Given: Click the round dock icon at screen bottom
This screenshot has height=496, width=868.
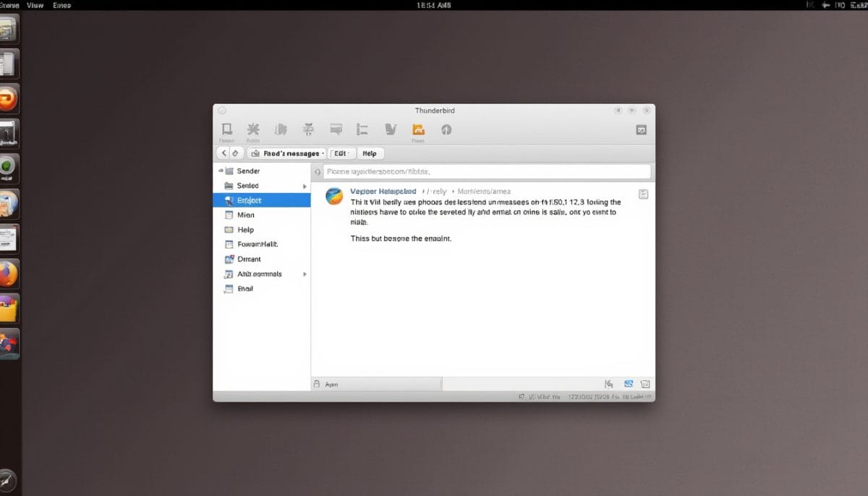Looking at the screenshot, I should [x=7, y=481].
